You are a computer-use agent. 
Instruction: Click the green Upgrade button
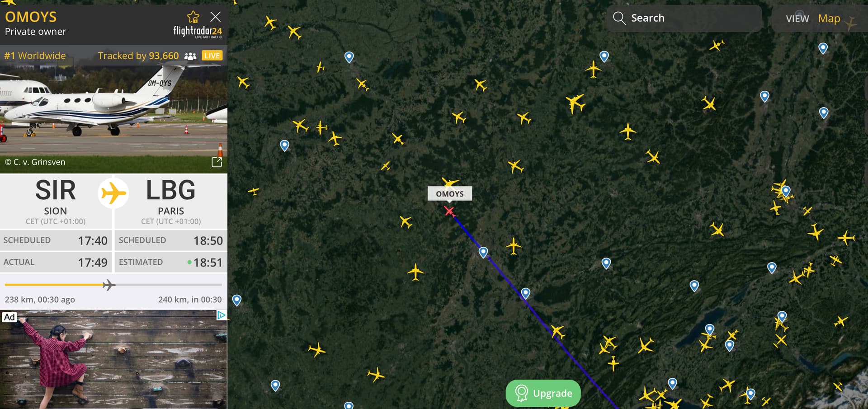pyautogui.click(x=543, y=393)
